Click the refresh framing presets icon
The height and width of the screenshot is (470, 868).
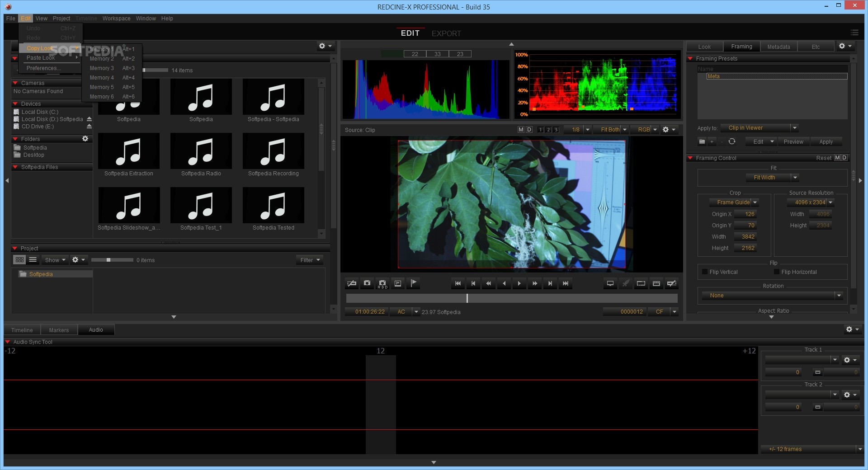[732, 141]
